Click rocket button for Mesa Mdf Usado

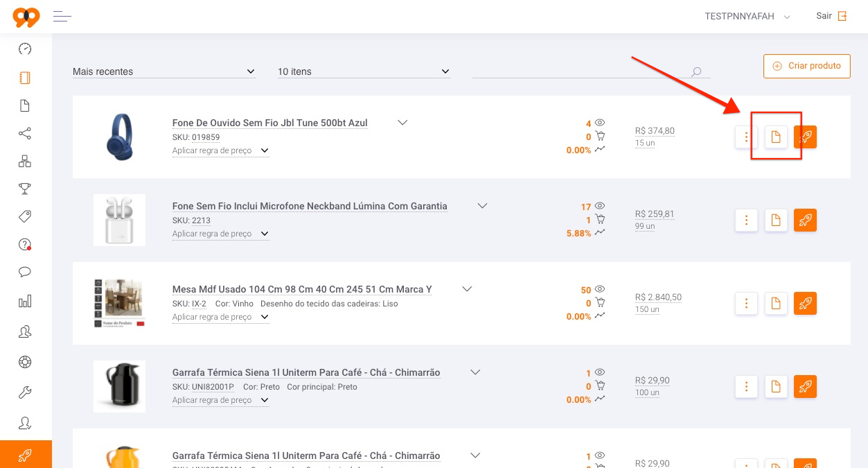(806, 304)
